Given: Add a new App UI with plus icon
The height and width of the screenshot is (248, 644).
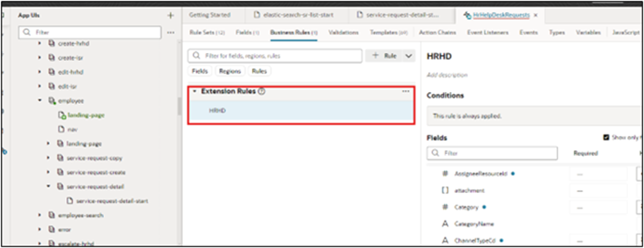Looking at the screenshot, I should (171, 16).
